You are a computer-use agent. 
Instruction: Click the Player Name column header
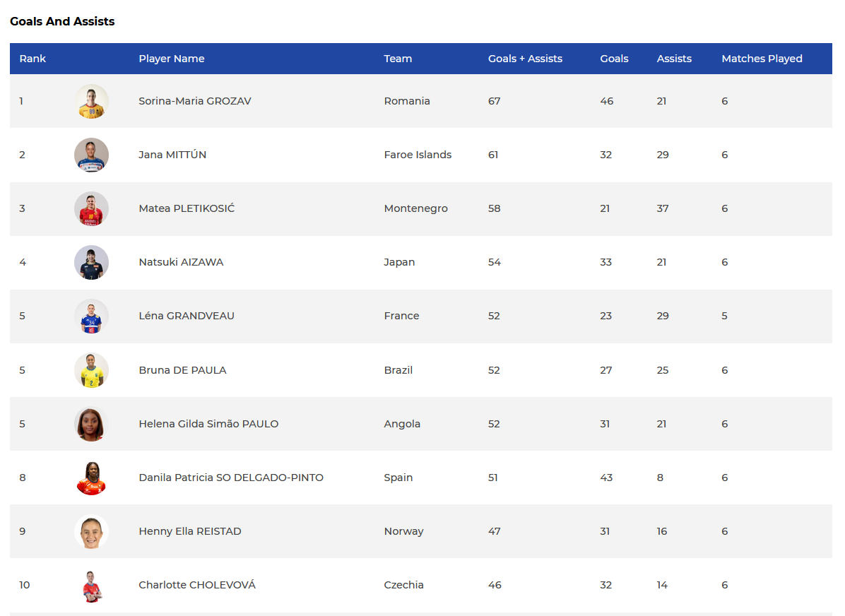(x=172, y=59)
